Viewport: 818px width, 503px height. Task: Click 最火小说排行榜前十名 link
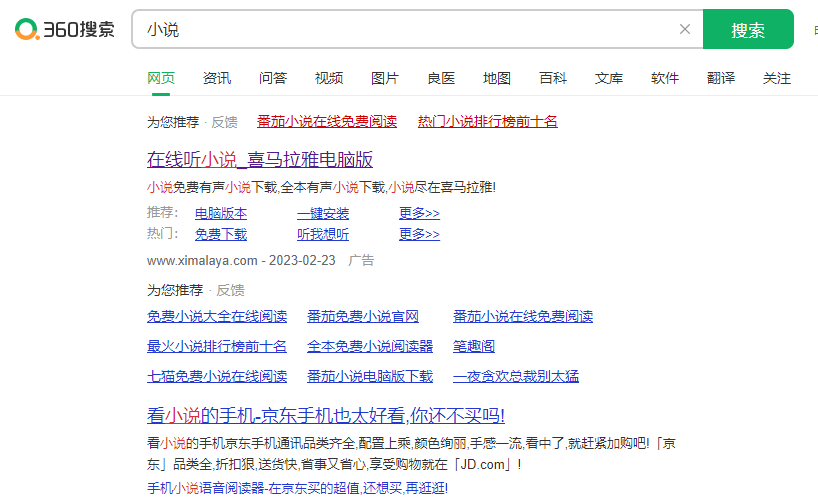(x=217, y=346)
